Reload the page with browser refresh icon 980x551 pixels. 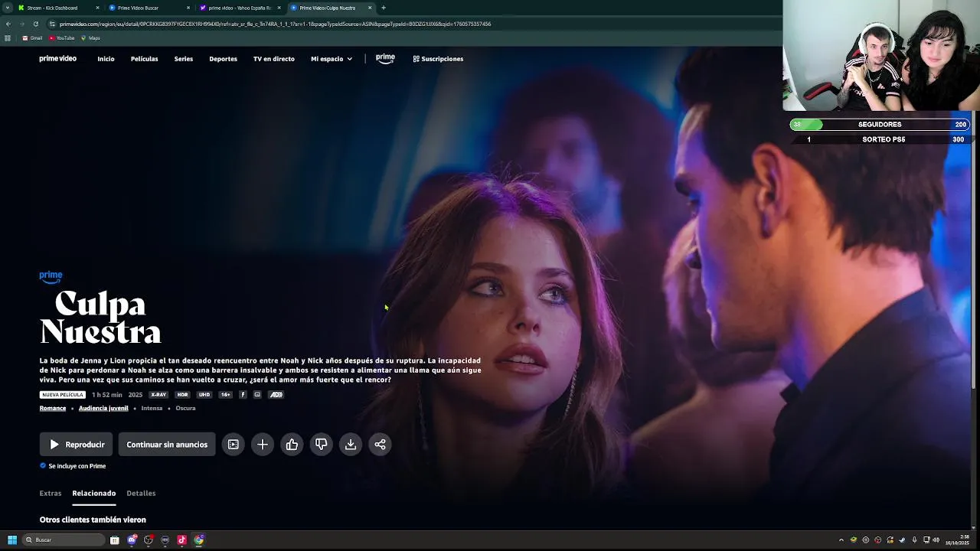(x=35, y=24)
